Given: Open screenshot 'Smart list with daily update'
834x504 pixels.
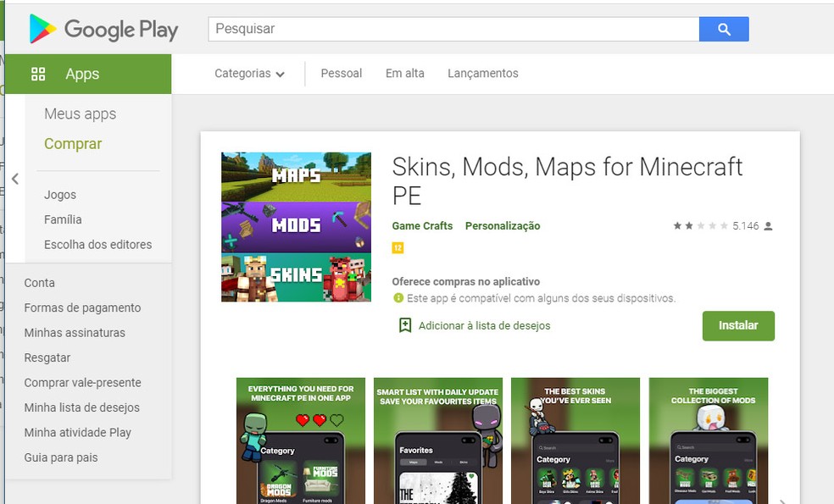Looking at the screenshot, I should 437,440.
